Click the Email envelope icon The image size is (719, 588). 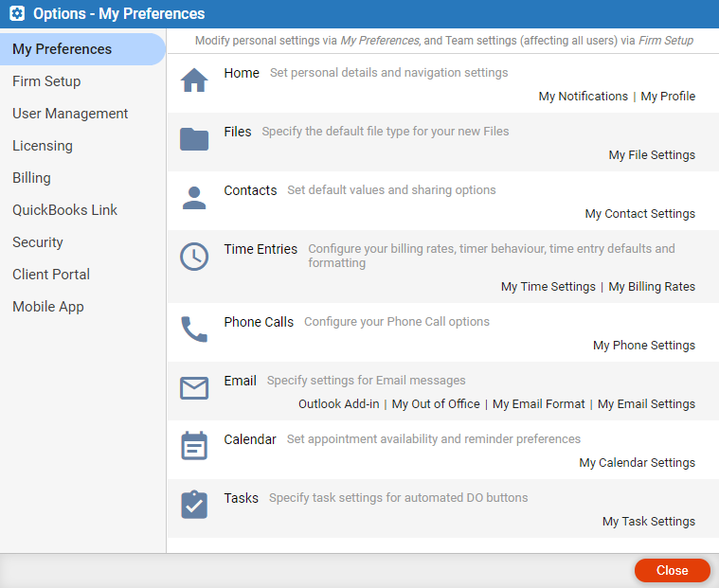point(194,388)
